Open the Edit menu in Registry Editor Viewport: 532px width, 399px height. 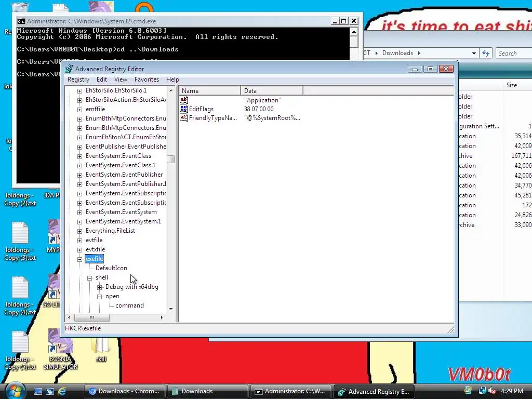pyautogui.click(x=101, y=79)
